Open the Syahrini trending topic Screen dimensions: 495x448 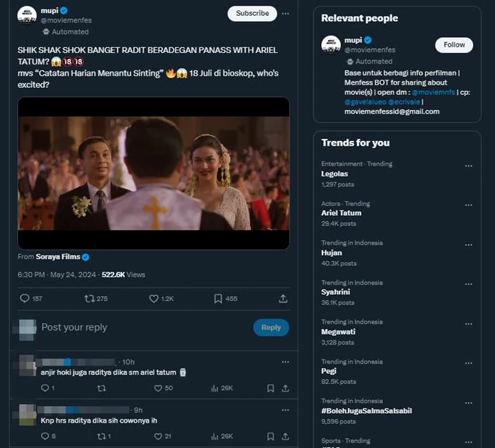point(335,292)
